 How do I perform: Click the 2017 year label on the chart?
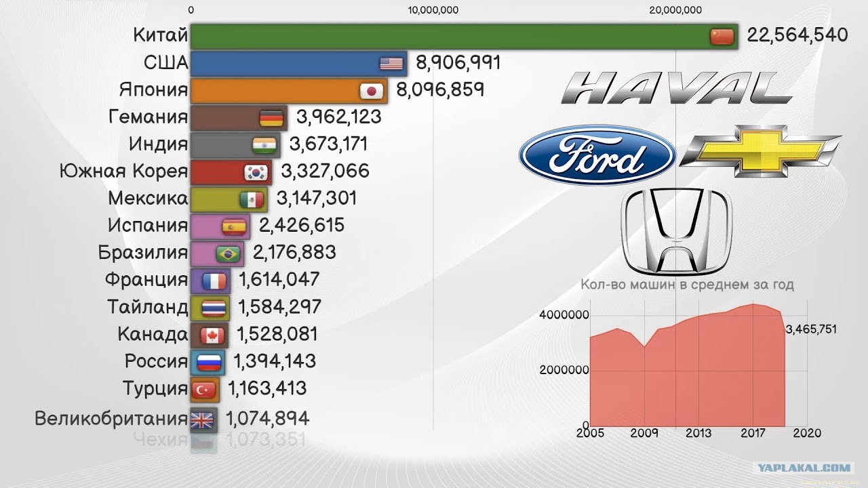coord(753,433)
